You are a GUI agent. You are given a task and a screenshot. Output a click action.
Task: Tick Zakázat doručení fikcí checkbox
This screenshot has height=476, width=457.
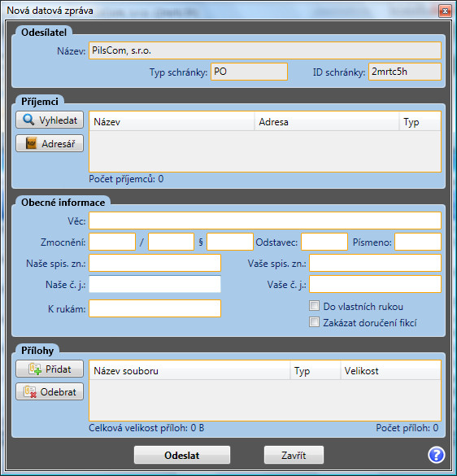point(314,321)
